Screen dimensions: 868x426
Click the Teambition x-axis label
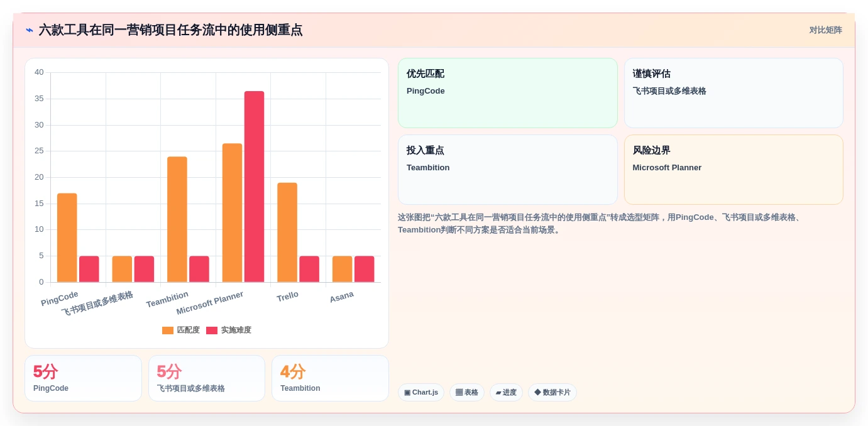167,299
